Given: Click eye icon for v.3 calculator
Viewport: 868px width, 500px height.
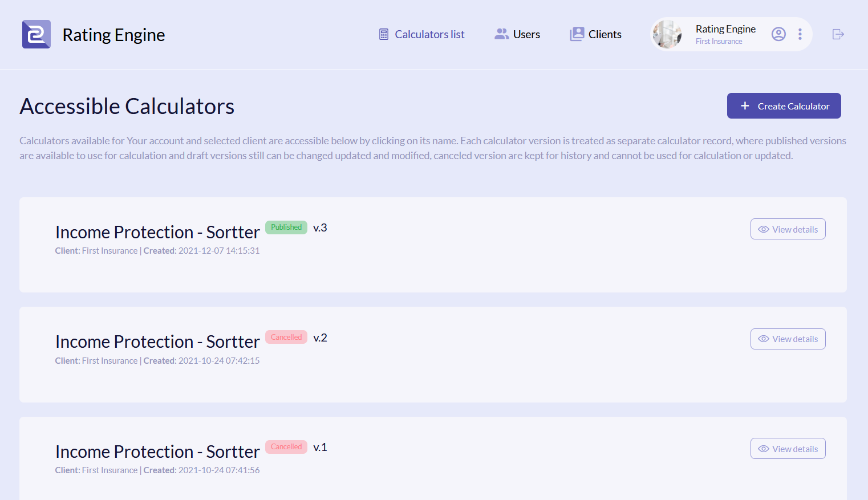Looking at the screenshot, I should 764,229.
